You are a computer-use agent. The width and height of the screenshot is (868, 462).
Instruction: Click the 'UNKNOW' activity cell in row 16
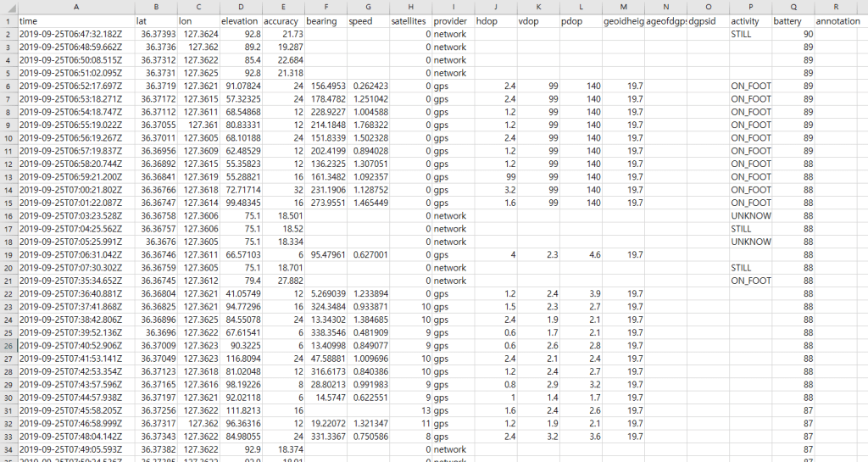750,215
